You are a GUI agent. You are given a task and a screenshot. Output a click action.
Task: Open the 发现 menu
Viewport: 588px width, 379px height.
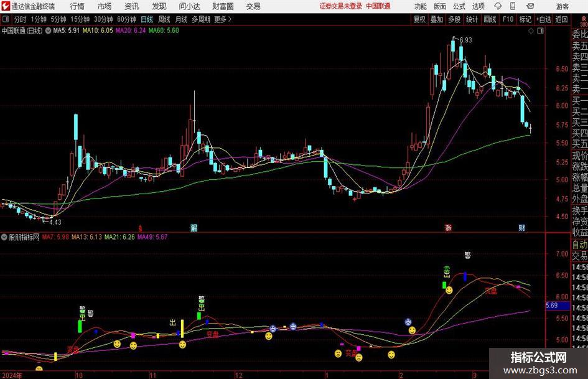click(159, 6)
